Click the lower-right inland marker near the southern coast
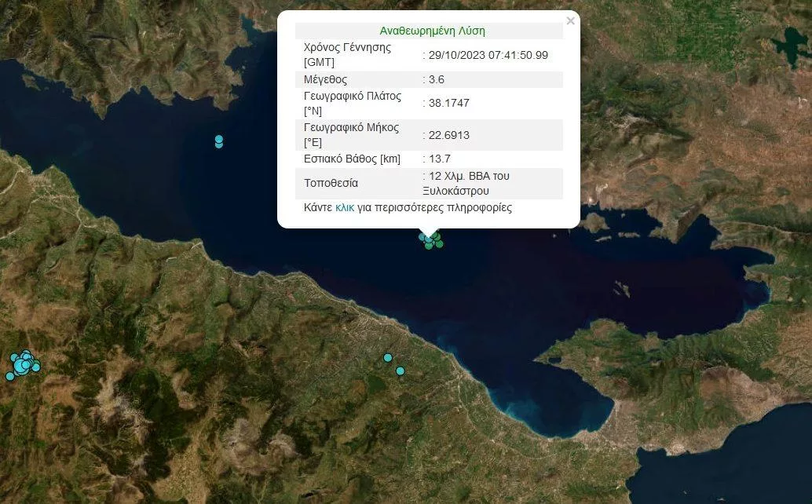The height and width of the screenshot is (504, 812). pyautogui.click(x=400, y=371)
